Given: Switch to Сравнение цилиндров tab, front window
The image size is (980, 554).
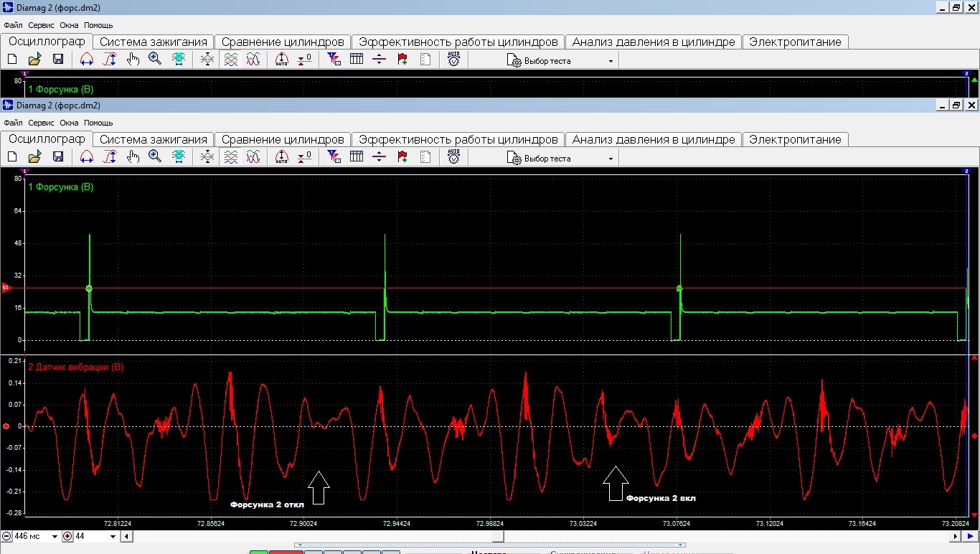Looking at the screenshot, I should [283, 139].
